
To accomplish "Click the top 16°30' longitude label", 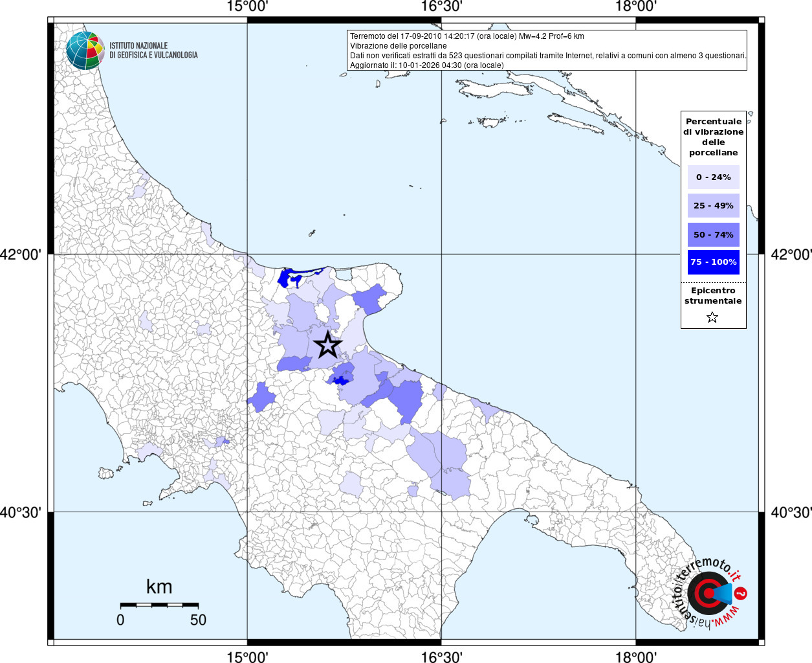I will pos(441,6).
